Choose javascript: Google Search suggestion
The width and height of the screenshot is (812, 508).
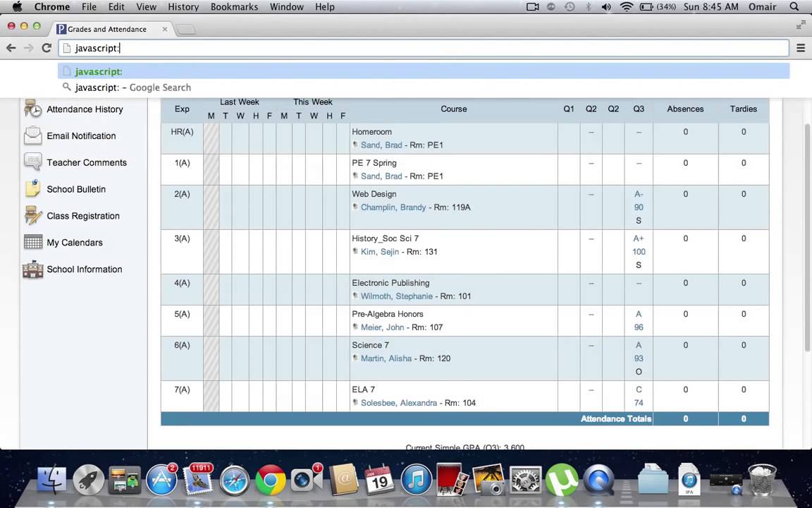[424, 87]
